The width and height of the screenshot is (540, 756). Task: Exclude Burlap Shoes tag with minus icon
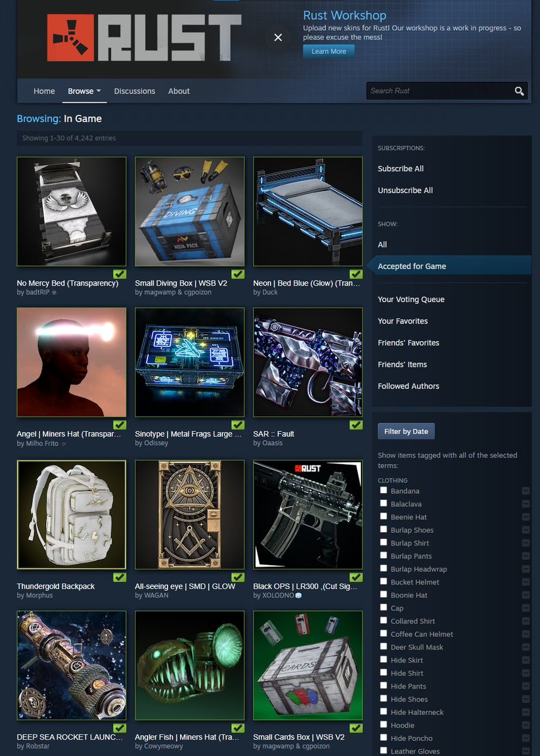(526, 530)
